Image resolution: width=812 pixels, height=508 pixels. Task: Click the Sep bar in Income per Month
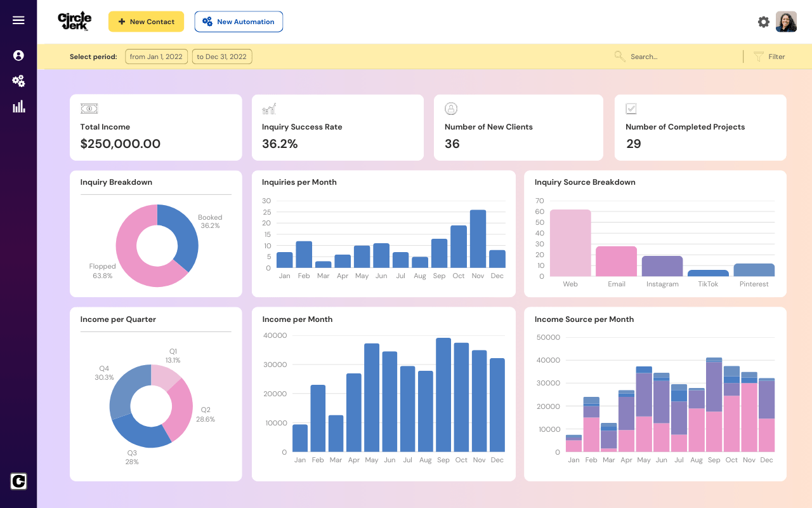pyautogui.click(x=443, y=395)
